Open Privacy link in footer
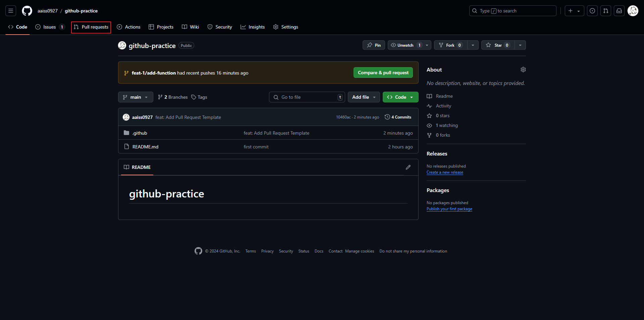The height and width of the screenshot is (320, 644). coord(267,251)
